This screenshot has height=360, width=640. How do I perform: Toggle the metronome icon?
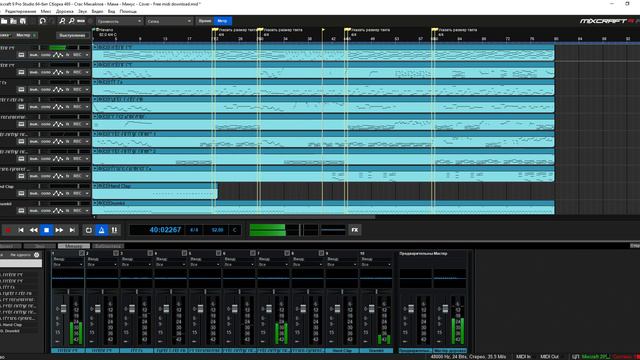102,230
